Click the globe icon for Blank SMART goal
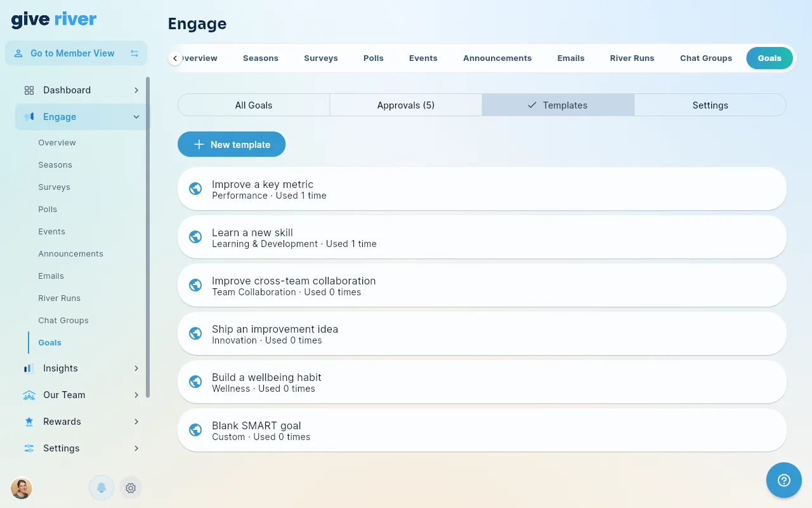 point(195,430)
